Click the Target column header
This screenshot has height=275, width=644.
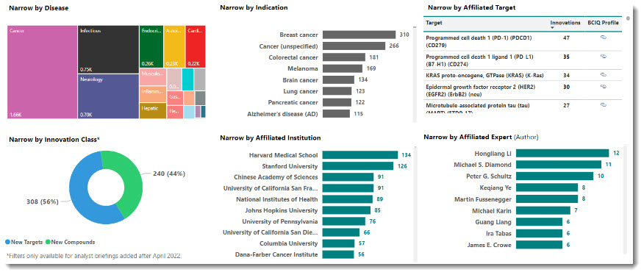tap(434, 23)
